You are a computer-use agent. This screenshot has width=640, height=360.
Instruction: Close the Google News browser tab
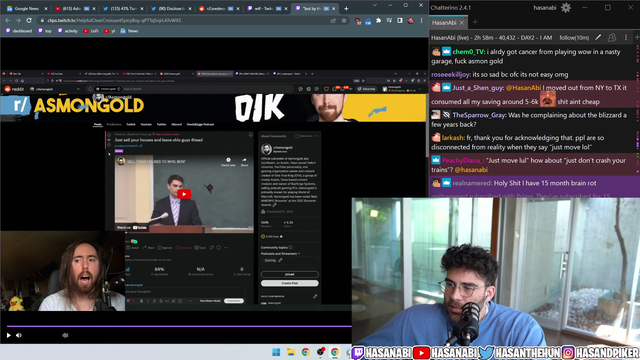(46, 8)
